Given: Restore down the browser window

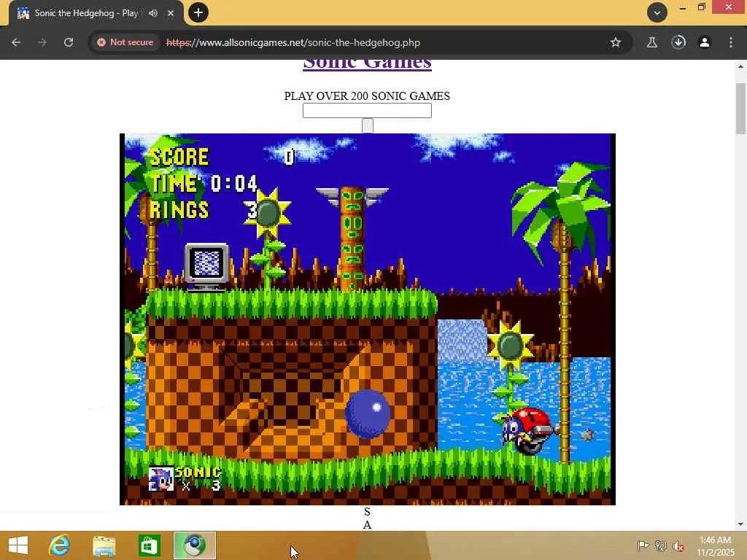Looking at the screenshot, I should click(x=701, y=7).
